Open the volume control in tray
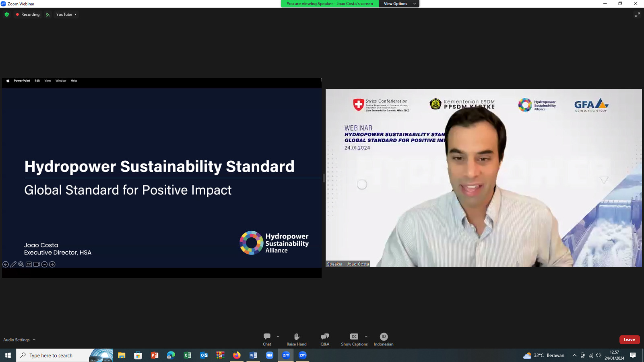The image size is (644, 362). coord(599,355)
